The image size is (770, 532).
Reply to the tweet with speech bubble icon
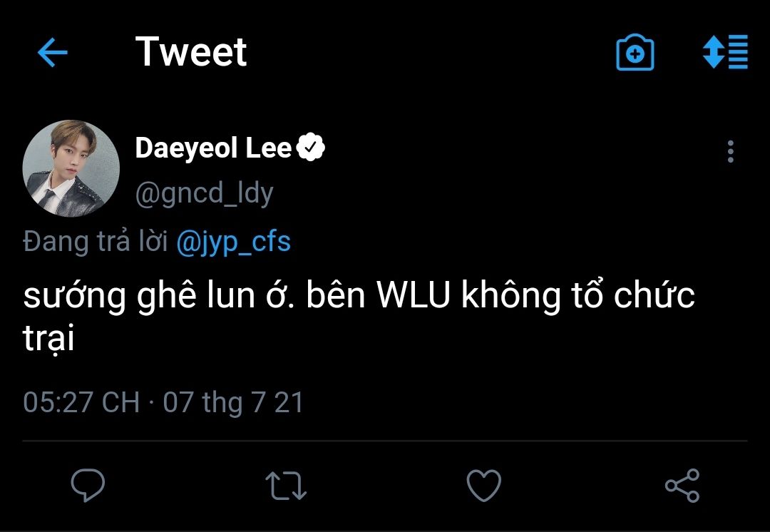coord(88,486)
